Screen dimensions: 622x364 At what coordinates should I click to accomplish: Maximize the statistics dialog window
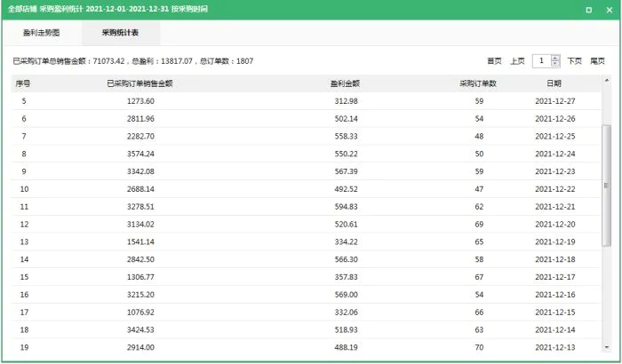[x=589, y=10]
